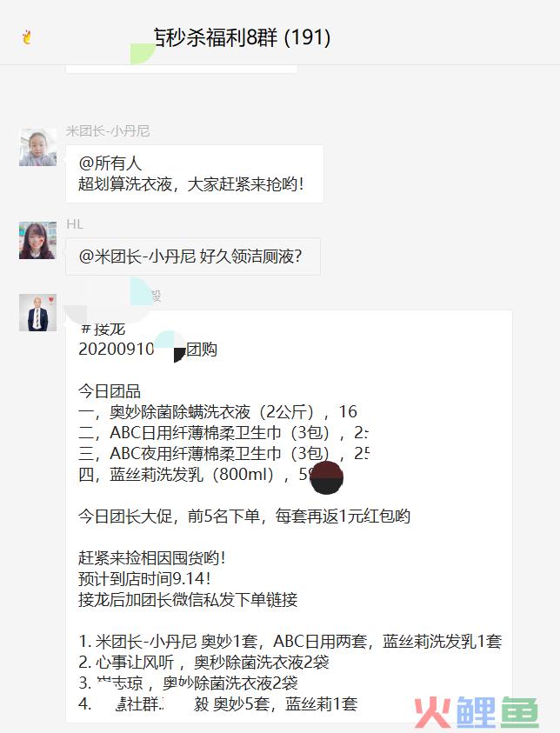Click the #接龙 tag in the group-buy message
Screen dimensions: 560x733
[103, 329]
